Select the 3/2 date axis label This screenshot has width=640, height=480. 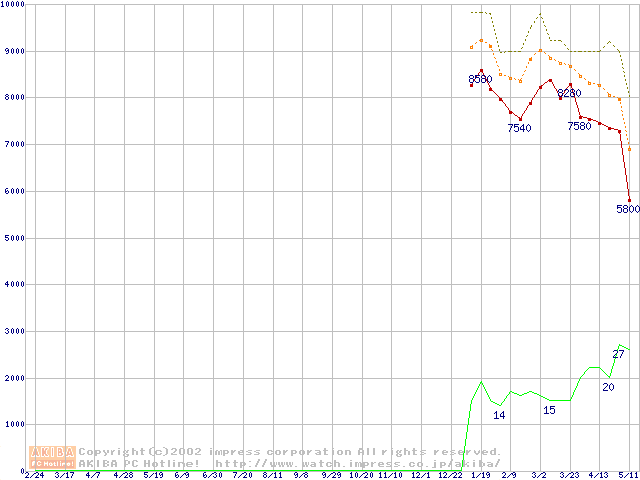click(539, 476)
